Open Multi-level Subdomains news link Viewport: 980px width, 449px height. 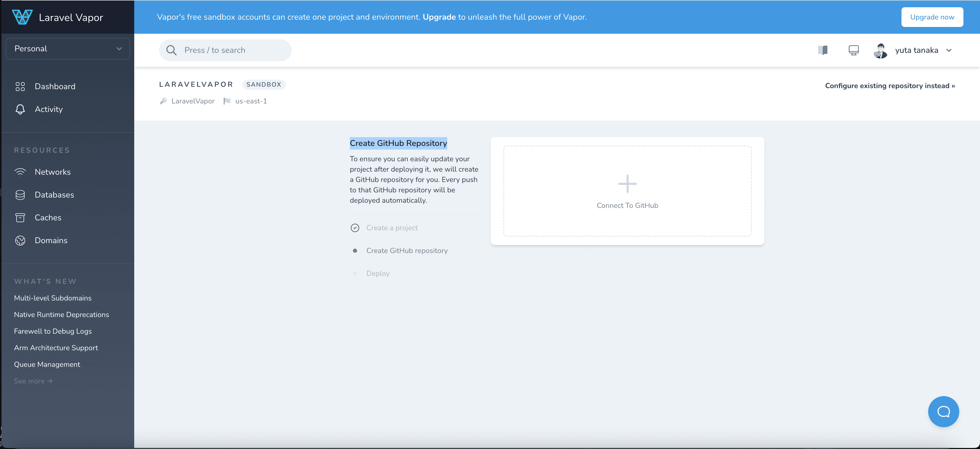53,298
